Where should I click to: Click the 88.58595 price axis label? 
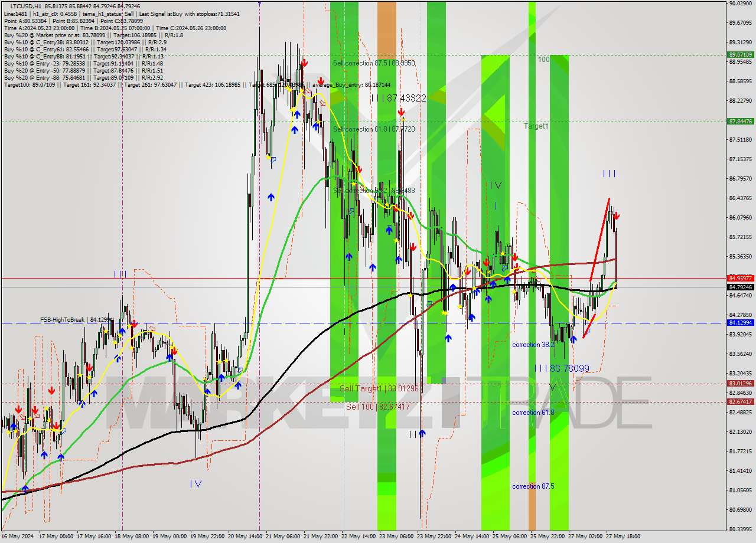[740, 81]
